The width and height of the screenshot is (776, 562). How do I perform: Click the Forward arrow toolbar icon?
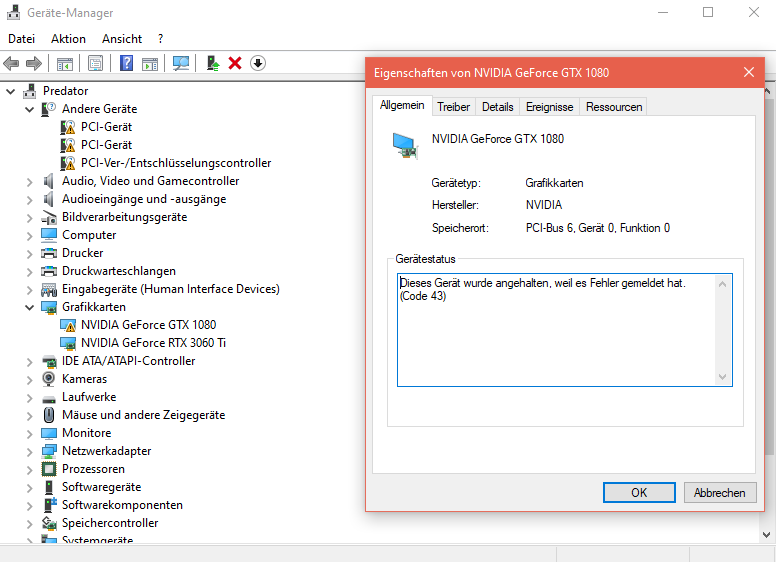pyautogui.click(x=34, y=63)
